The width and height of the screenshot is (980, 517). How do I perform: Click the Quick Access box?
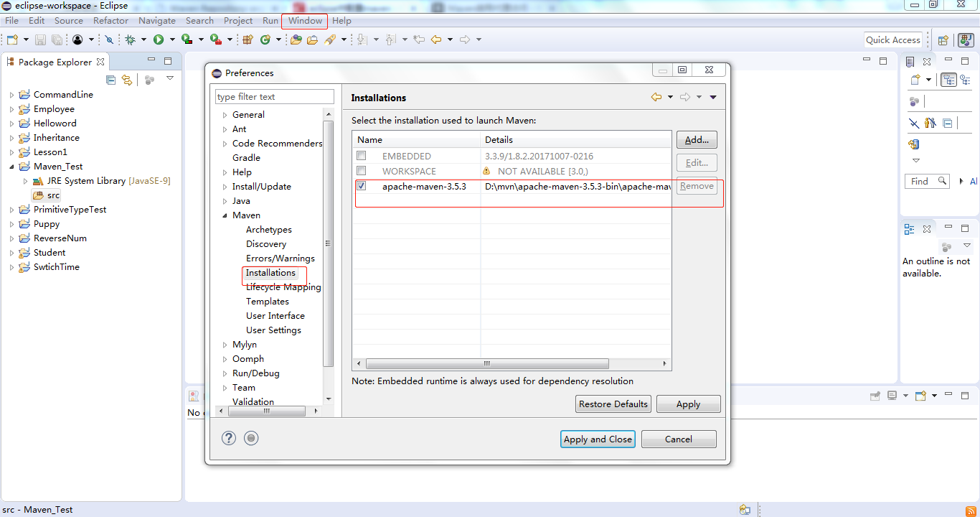pos(893,40)
